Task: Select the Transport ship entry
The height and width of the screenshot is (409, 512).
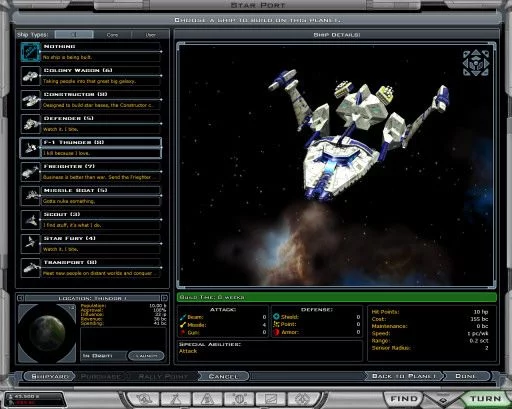Action: [x=91, y=268]
